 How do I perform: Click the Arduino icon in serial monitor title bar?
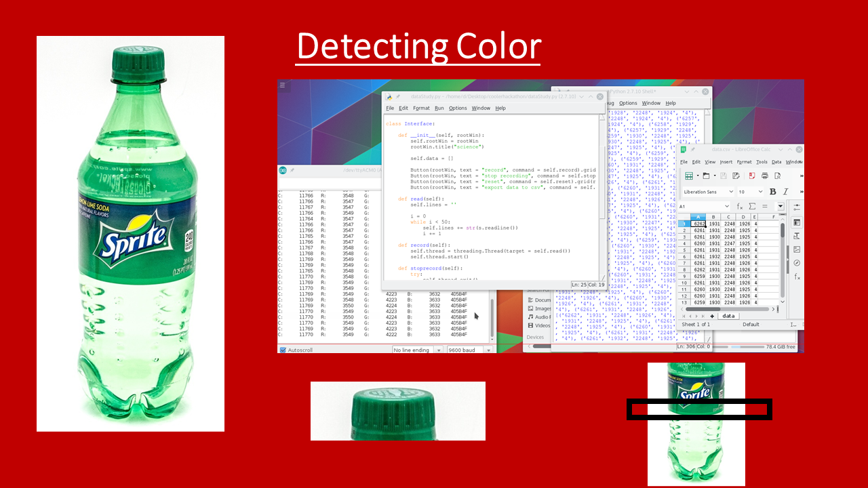click(283, 170)
